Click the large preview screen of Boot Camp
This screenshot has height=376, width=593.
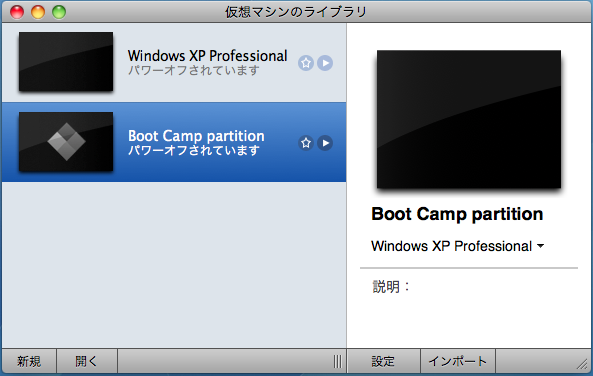469,119
